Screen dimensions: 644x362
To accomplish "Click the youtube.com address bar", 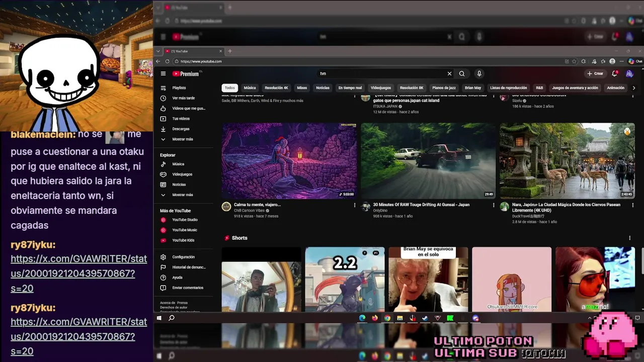I will pyautogui.click(x=367, y=61).
